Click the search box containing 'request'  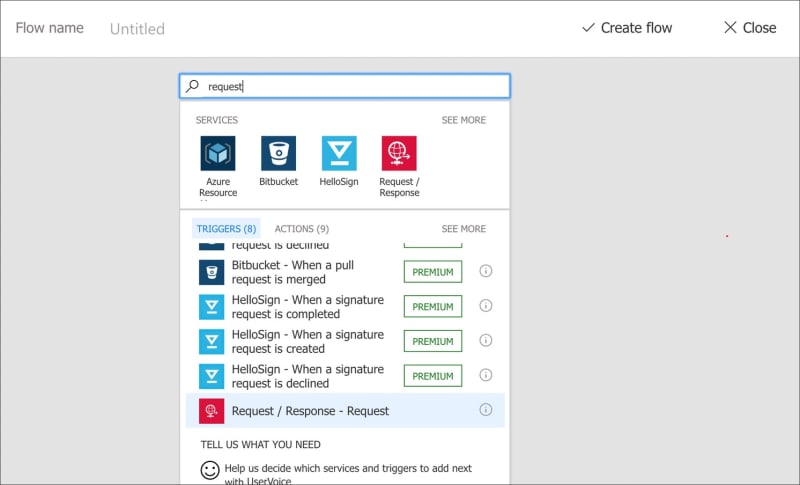[x=345, y=86]
